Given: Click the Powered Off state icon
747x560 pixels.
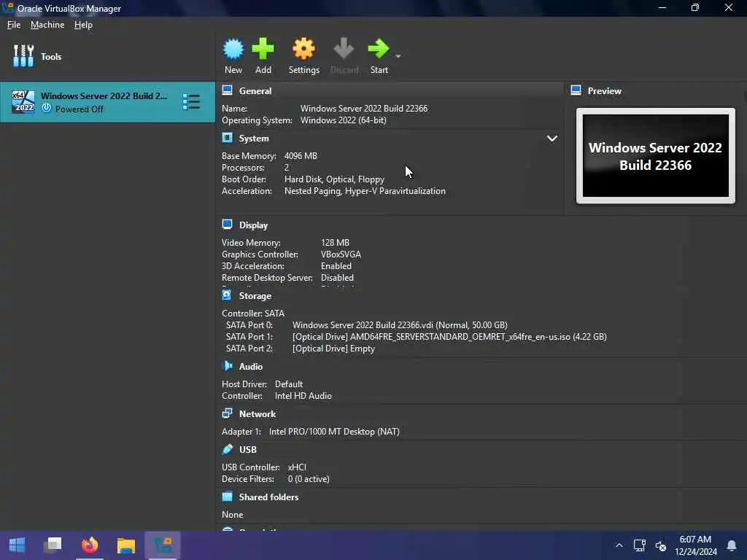Looking at the screenshot, I should [x=46, y=108].
